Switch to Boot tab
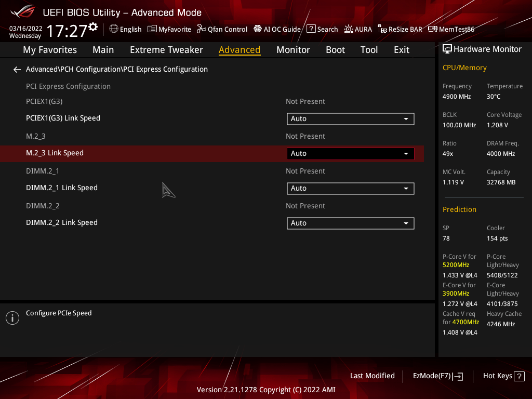The image size is (532, 399). click(335, 50)
